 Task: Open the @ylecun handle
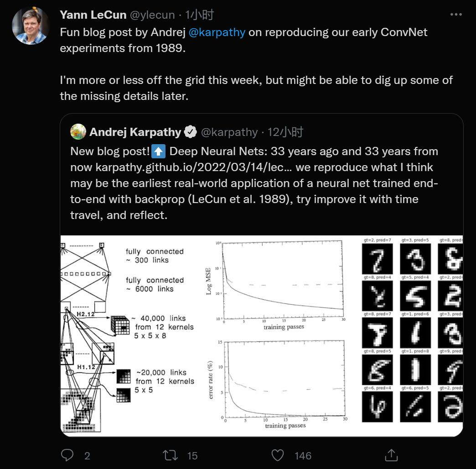click(152, 15)
